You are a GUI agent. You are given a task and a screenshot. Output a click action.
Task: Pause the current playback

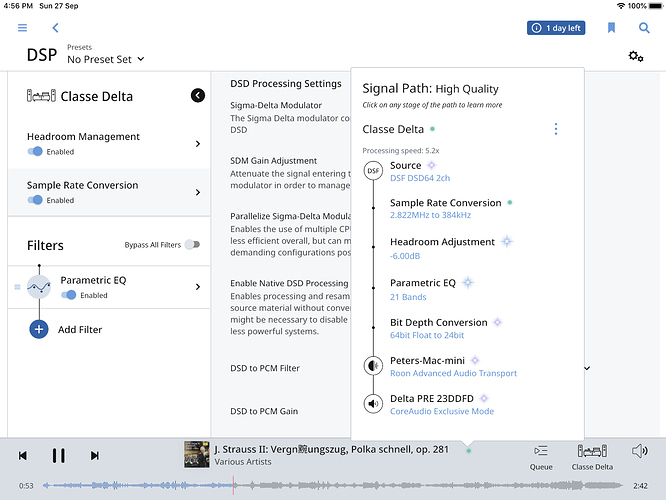(x=59, y=455)
